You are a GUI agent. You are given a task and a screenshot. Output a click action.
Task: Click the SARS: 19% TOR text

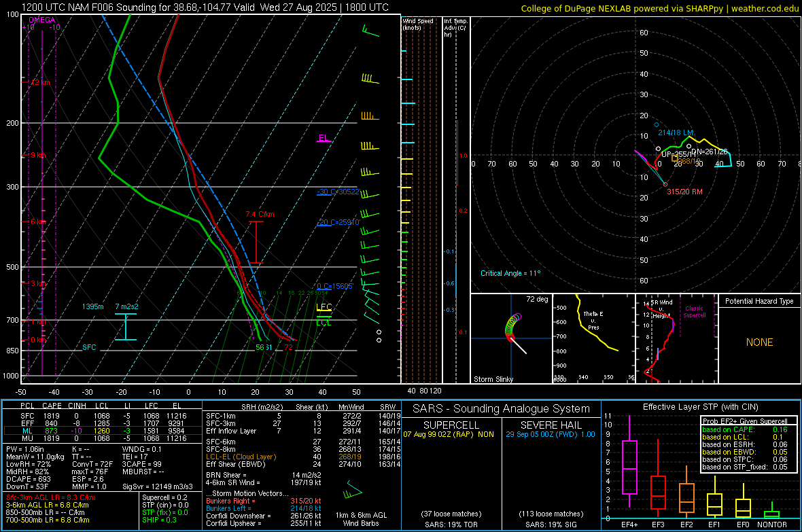point(451,525)
